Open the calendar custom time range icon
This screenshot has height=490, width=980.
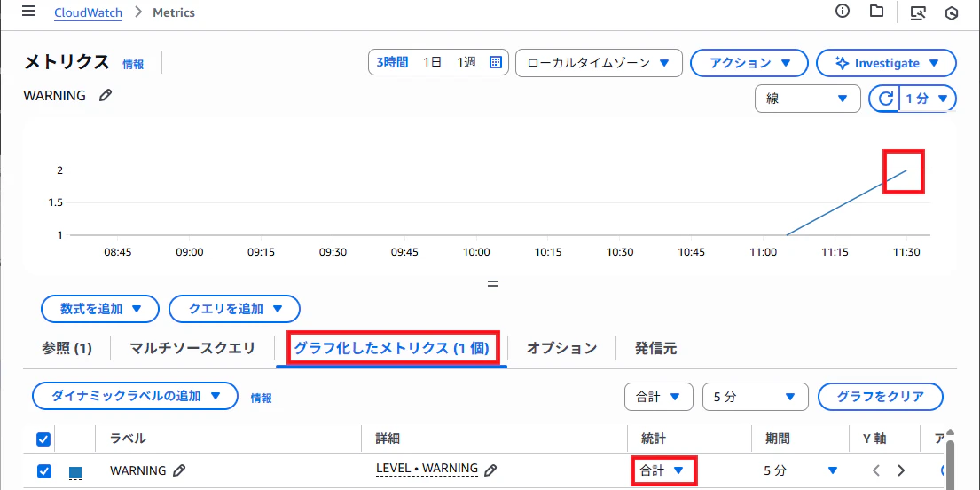495,62
